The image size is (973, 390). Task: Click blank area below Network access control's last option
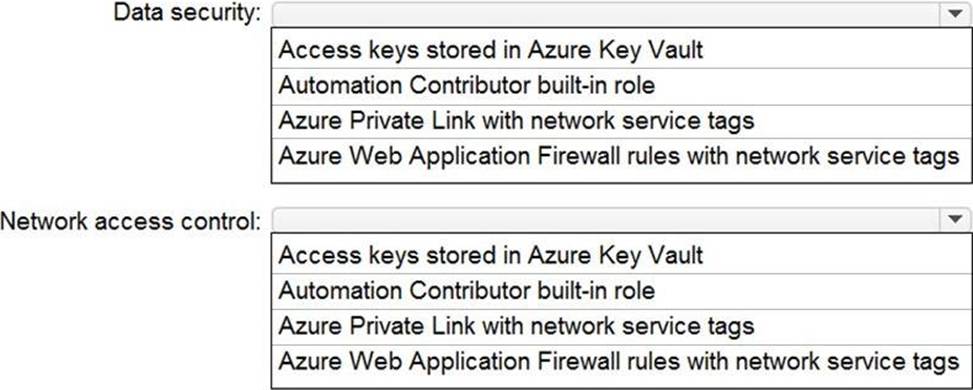tap(619, 383)
